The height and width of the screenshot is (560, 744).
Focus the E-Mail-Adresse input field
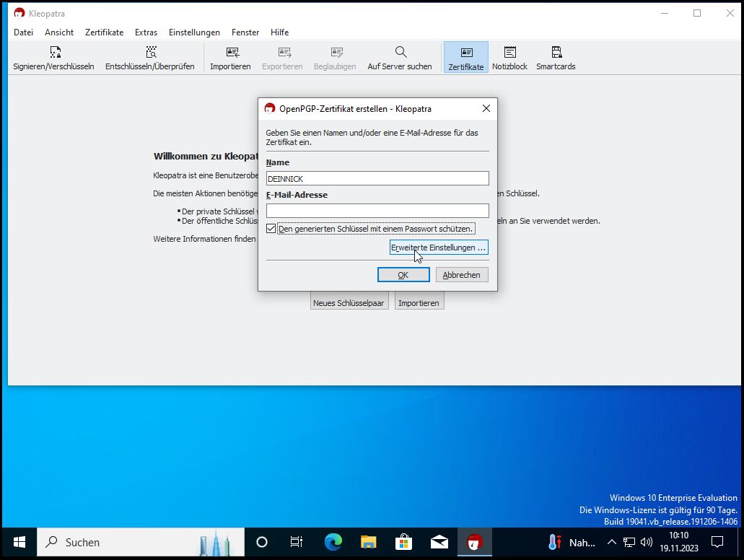(x=377, y=211)
